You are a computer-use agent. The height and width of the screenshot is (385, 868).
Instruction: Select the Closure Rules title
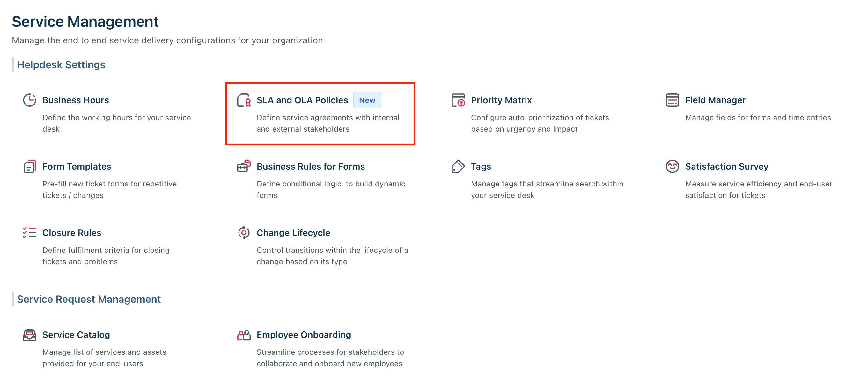pyautogui.click(x=72, y=233)
